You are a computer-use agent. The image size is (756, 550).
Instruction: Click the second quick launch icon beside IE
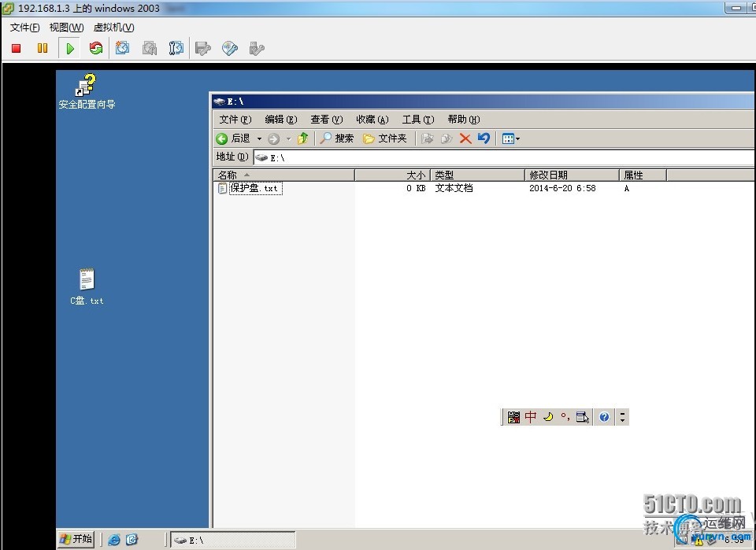point(132,540)
